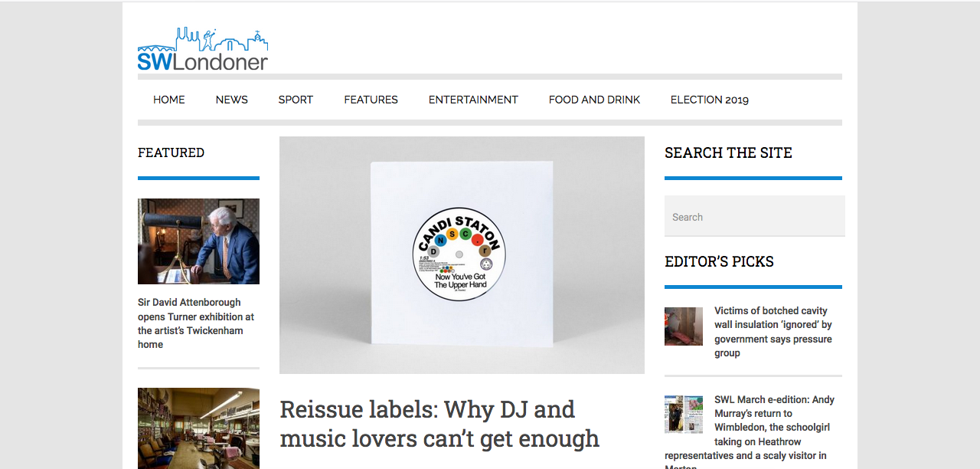The width and height of the screenshot is (980, 469).
Task: Read the Turner exhibition article headline
Action: point(196,323)
